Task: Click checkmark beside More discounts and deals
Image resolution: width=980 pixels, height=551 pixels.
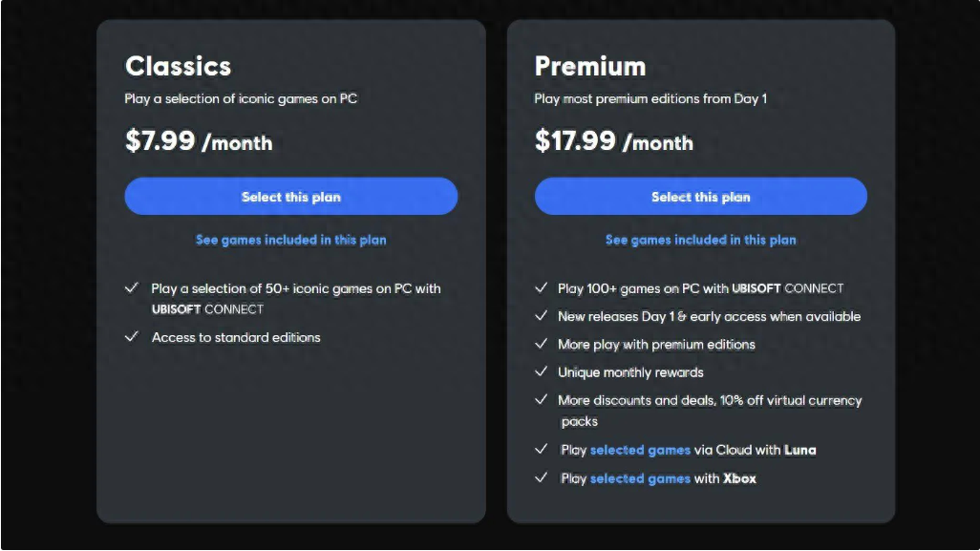Action: pyautogui.click(x=542, y=400)
